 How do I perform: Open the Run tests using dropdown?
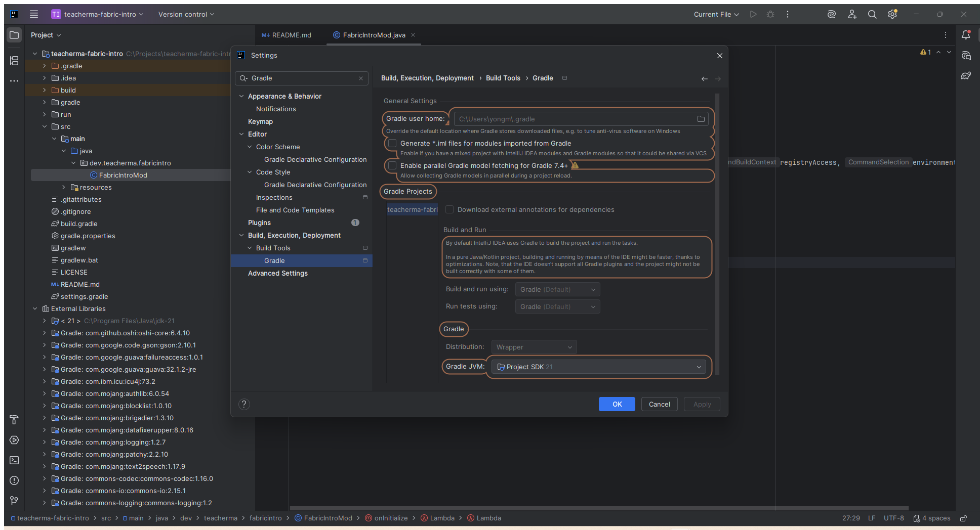coord(558,306)
